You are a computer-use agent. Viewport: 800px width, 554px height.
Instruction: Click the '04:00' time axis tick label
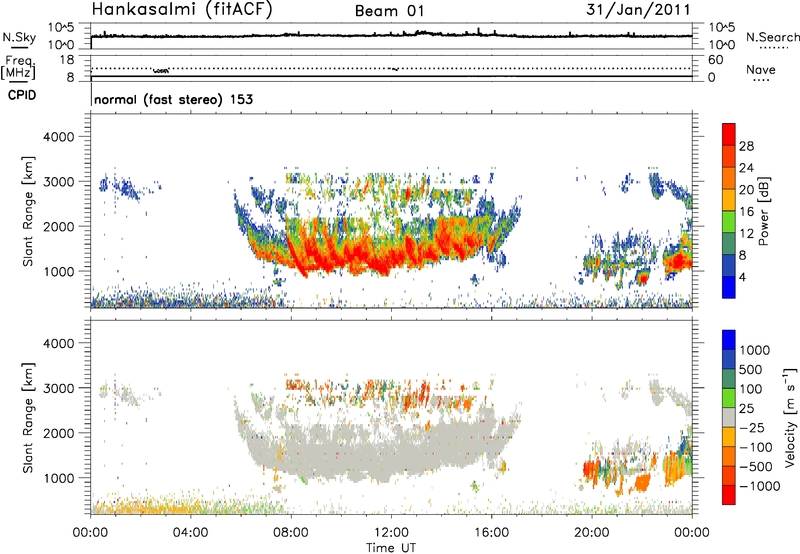pyautogui.click(x=191, y=533)
